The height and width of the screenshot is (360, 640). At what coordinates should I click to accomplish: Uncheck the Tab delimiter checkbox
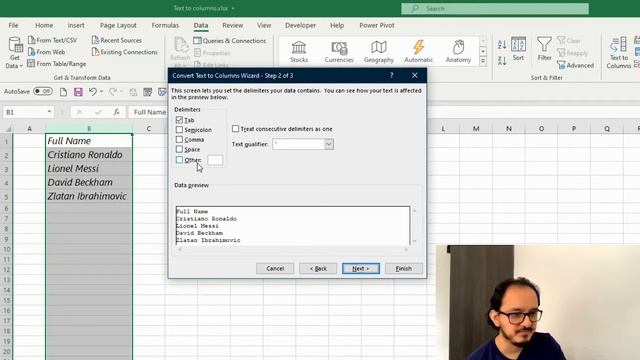[179, 120]
